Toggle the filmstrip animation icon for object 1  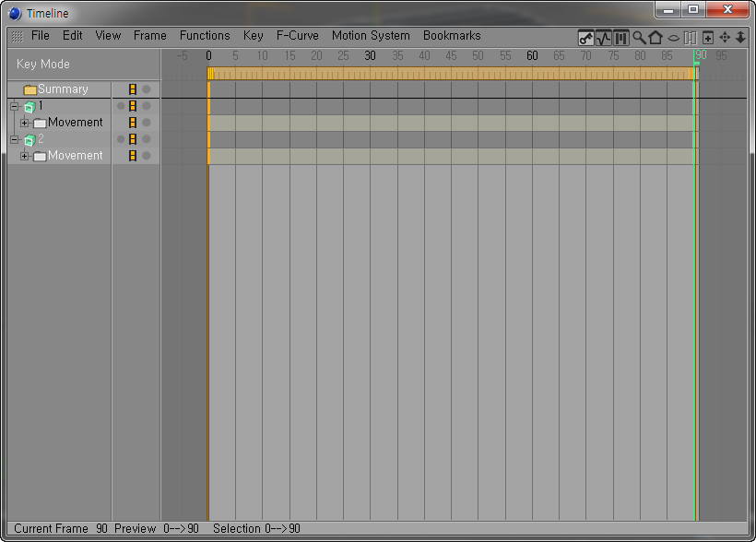133,106
